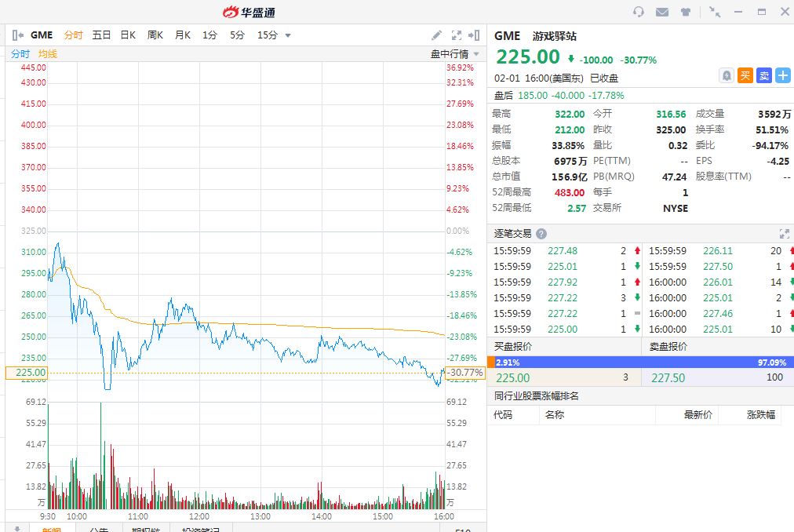Viewport: 794px width, 532px height.
Task: Open the skin theme shirt icon
Action: coord(686,12)
